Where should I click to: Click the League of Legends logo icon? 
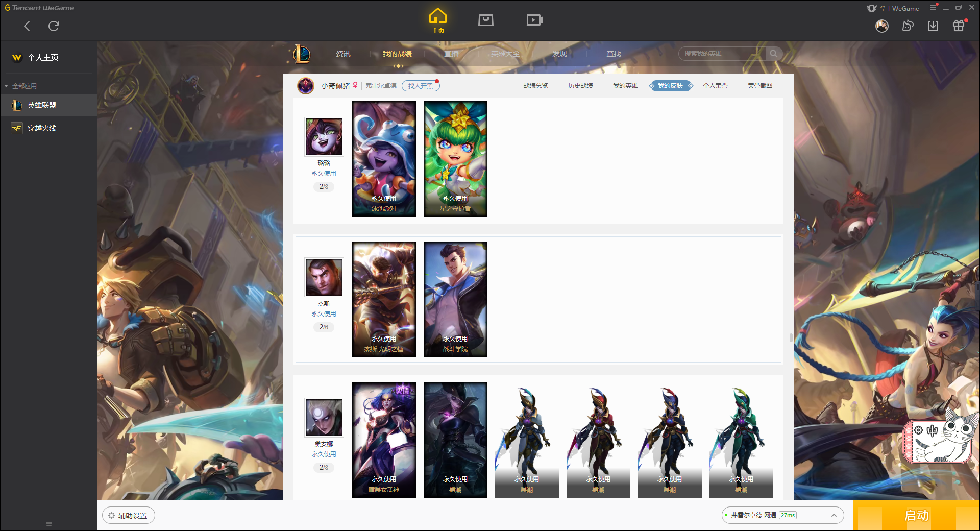click(x=302, y=54)
